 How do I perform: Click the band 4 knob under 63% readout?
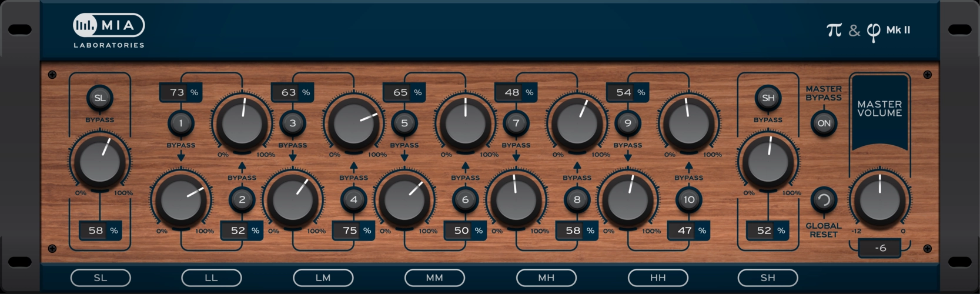[x=354, y=122]
